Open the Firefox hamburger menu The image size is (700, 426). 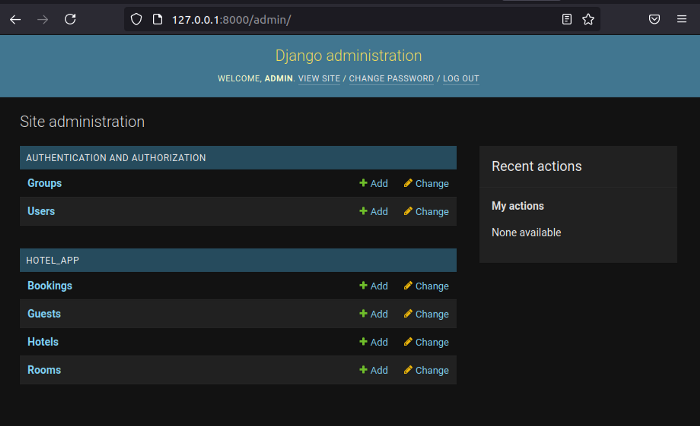(x=681, y=19)
